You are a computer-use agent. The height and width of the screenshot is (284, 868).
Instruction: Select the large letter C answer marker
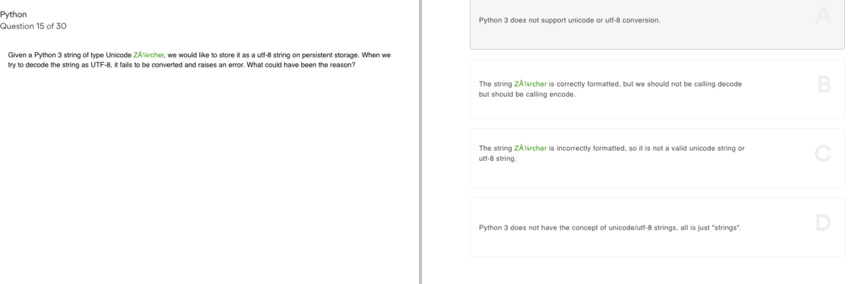point(823,154)
